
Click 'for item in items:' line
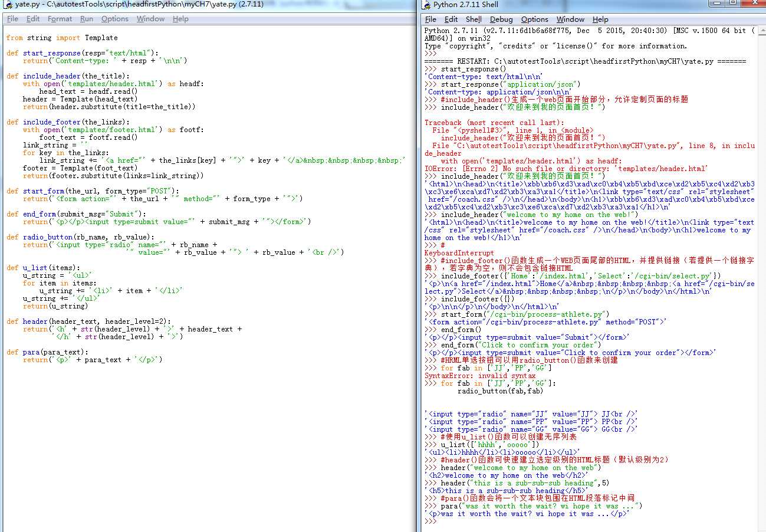[x=60, y=283]
